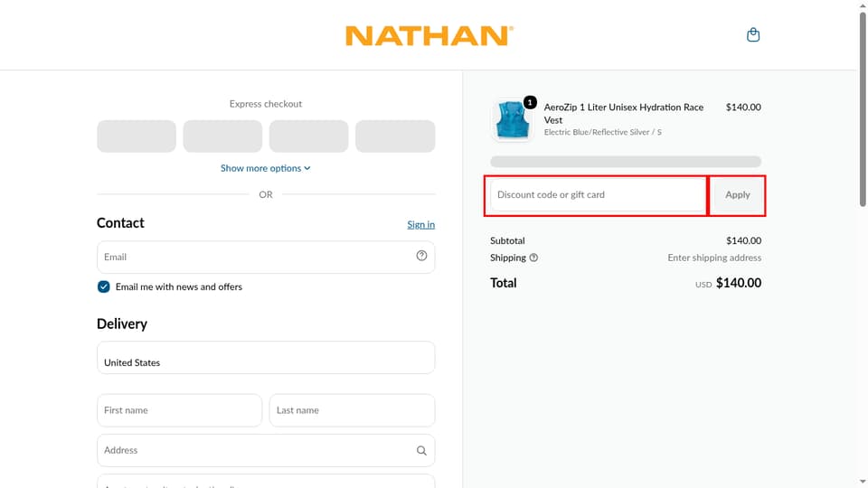
Task: Open the United States country dropdown
Action: (x=266, y=358)
